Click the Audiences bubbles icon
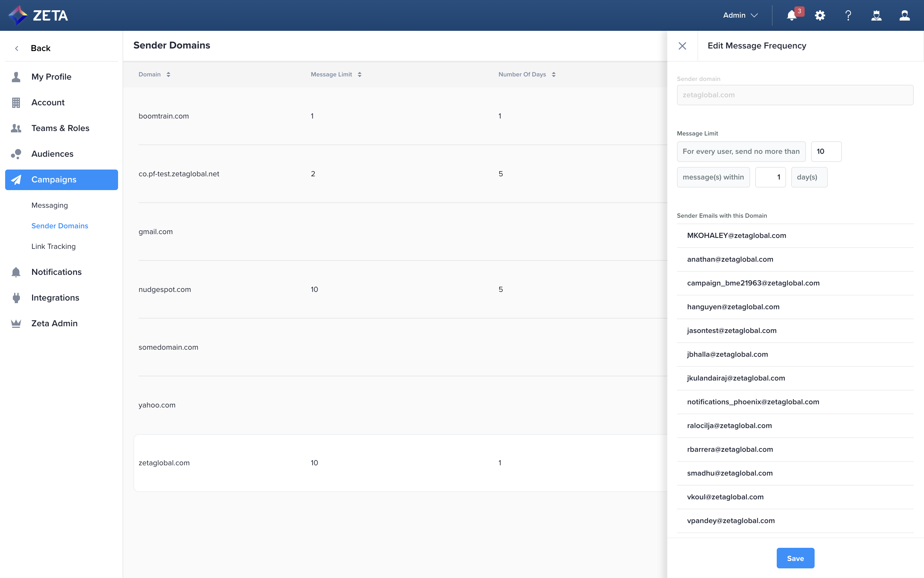Viewport: 924px width, 578px height. pyautogui.click(x=16, y=154)
